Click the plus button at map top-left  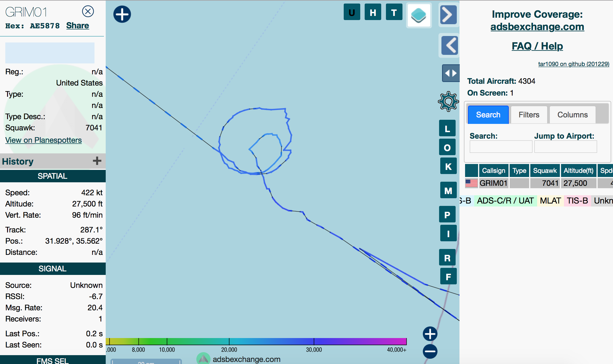122,14
